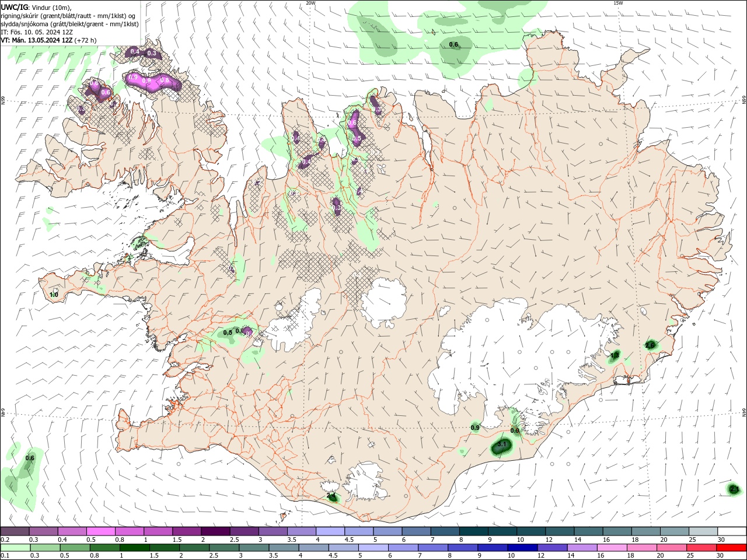Select the deep blue rain swatch from 10 to 12
This screenshot has width=747, height=560.
522,548
